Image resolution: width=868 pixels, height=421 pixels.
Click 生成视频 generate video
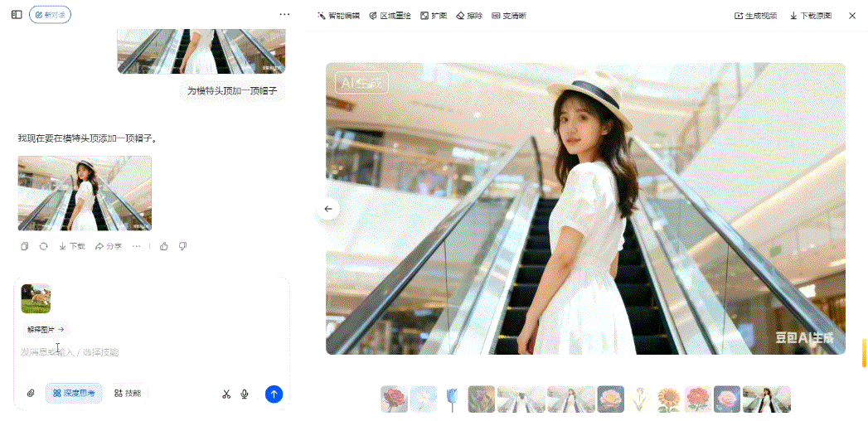tap(755, 16)
